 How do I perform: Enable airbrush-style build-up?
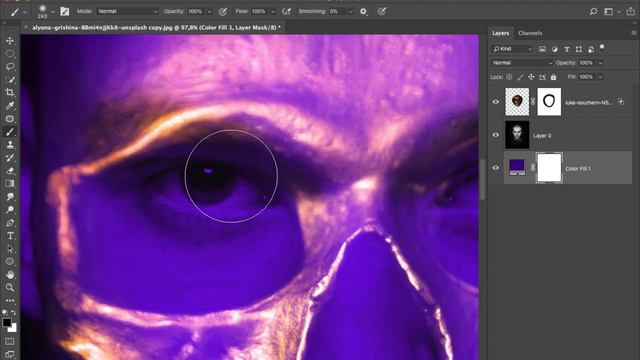[x=287, y=11]
